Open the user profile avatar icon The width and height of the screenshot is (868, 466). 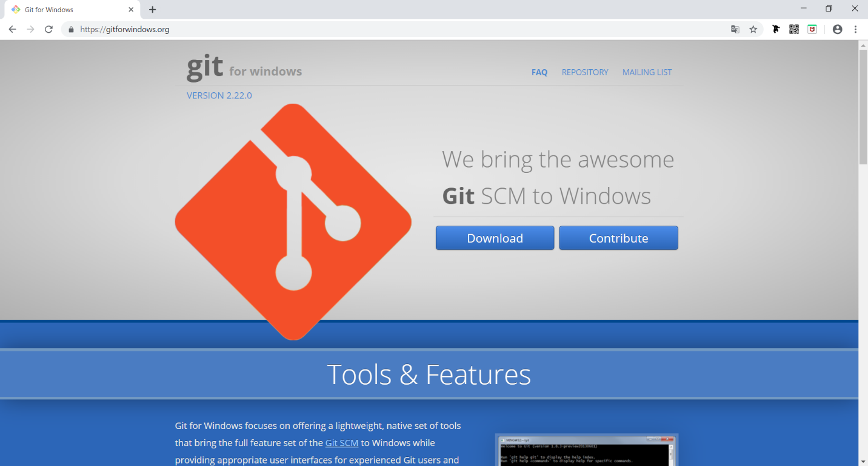click(837, 29)
